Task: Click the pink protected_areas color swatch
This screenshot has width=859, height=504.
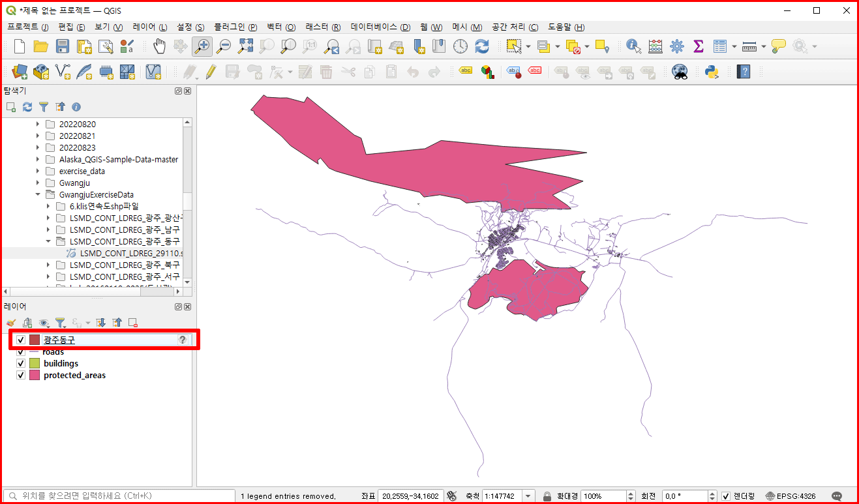Action: pyautogui.click(x=35, y=376)
